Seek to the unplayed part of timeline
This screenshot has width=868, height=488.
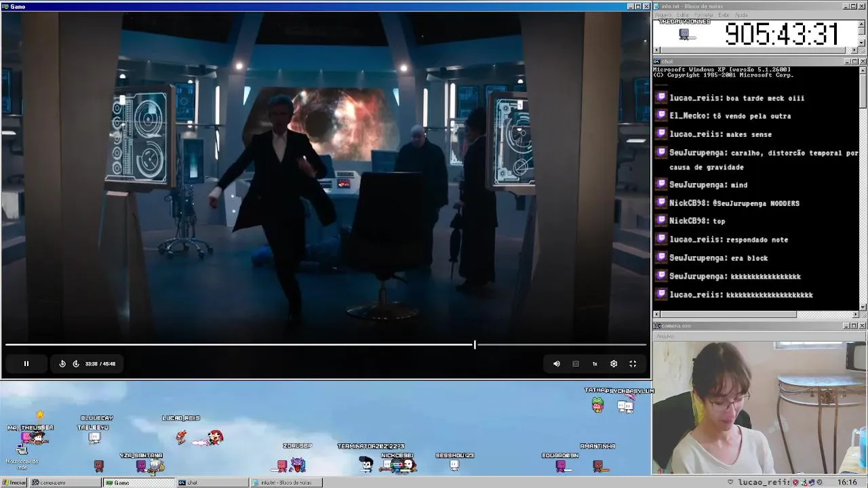tap(561, 345)
